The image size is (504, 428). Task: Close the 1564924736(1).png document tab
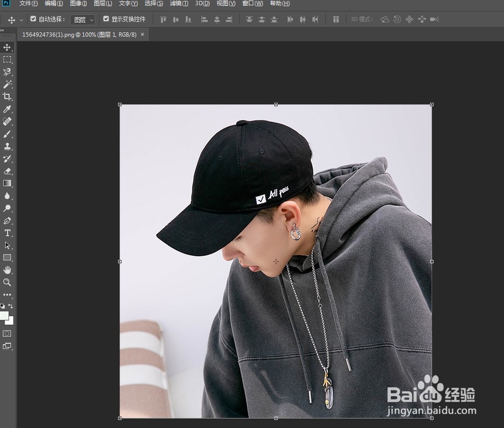(x=143, y=34)
